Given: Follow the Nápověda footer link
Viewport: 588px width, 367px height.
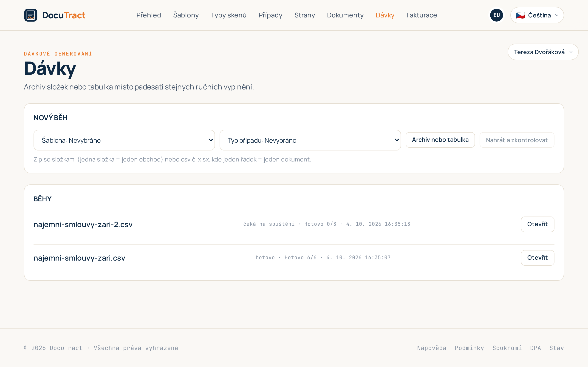Looking at the screenshot, I should coord(432,348).
